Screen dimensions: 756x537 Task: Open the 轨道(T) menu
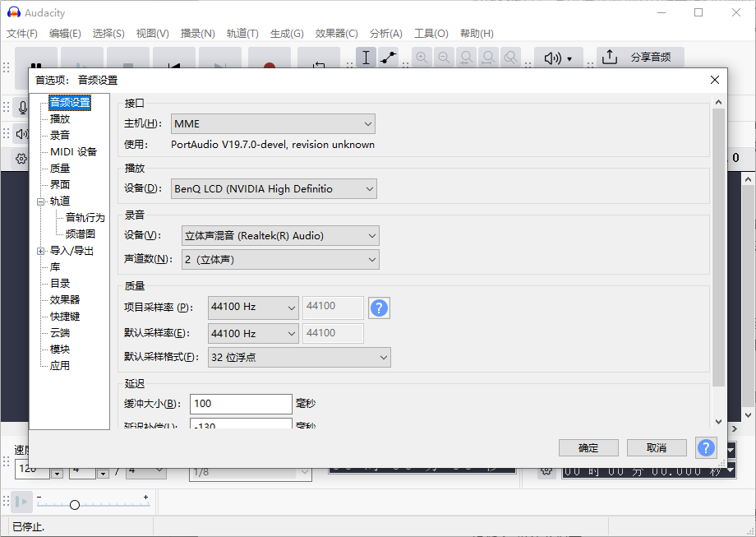tap(242, 34)
